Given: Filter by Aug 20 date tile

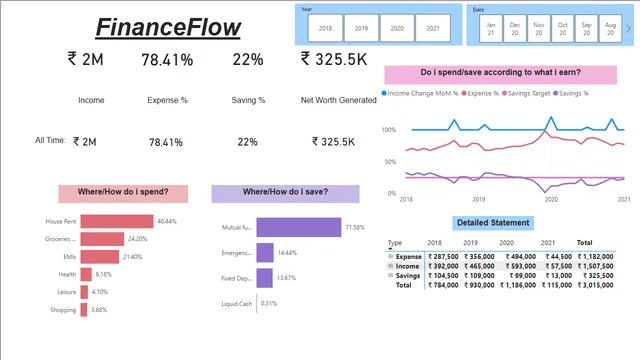Looking at the screenshot, I should 610,29.
